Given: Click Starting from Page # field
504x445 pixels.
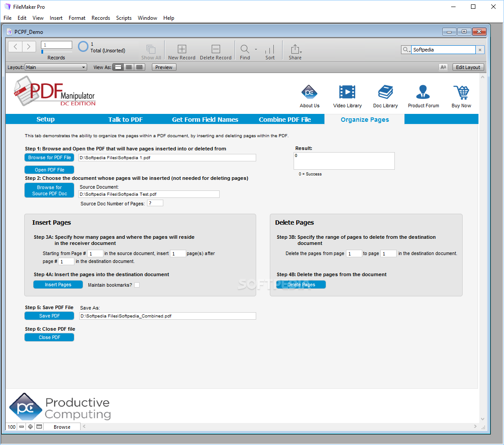Looking at the screenshot, I should click(x=95, y=254).
